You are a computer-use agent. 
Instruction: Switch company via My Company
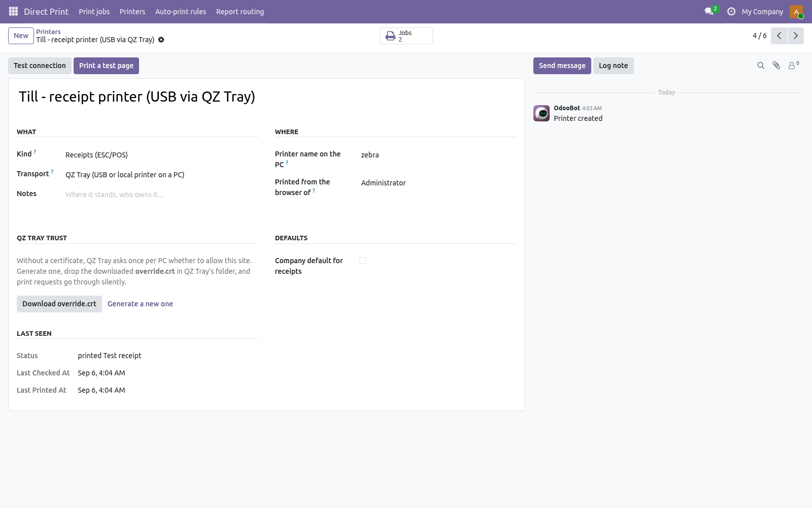[x=762, y=12]
